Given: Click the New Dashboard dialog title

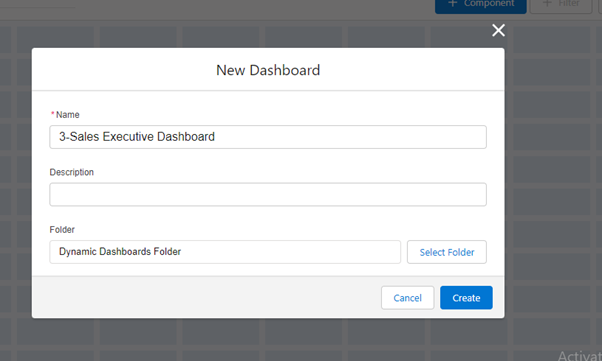Looking at the screenshot, I should pyautogui.click(x=268, y=70).
